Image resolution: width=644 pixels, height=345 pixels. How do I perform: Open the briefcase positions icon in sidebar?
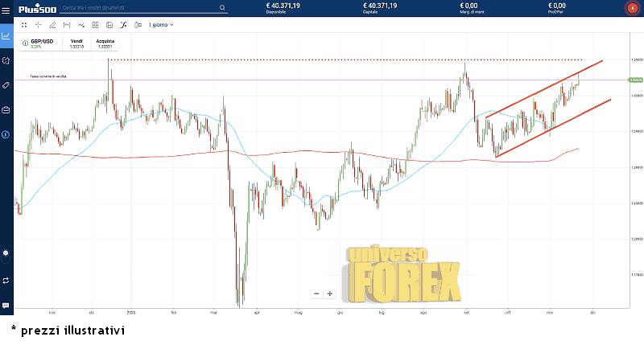pyautogui.click(x=6, y=109)
